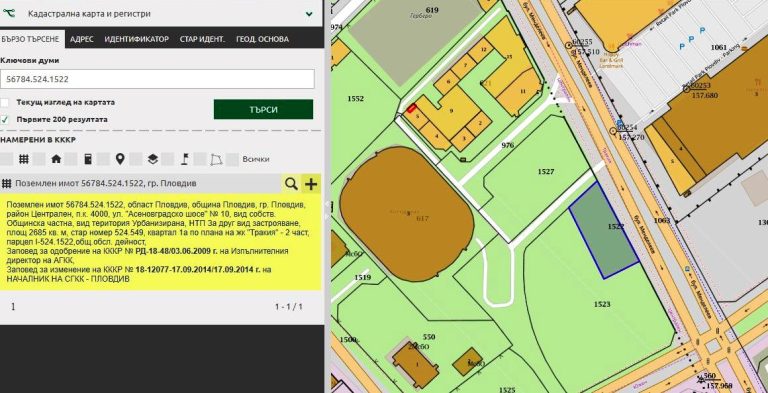Enable the 'Текущ изглед на картата' checkbox

pyautogui.click(x=4, y=102)
